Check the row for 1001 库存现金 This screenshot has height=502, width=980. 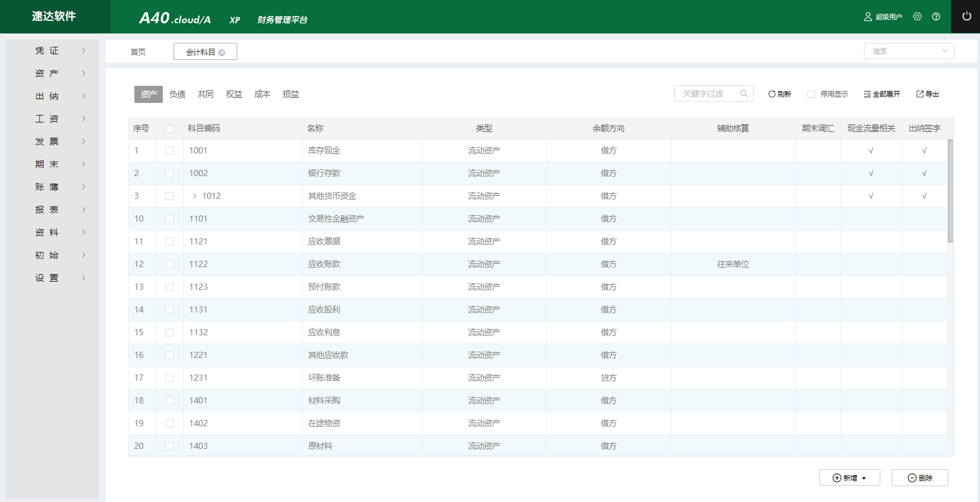169,150
